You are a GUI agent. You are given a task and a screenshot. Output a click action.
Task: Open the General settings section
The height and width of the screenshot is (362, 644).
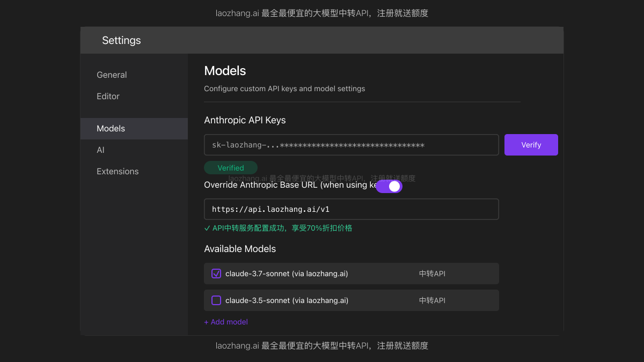click(112, 75)
